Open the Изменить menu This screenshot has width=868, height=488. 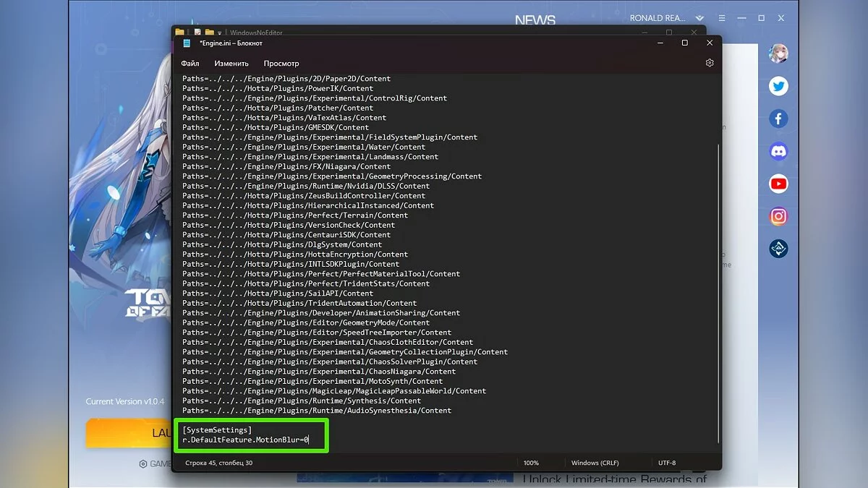pyautogui.click(x=231, y=64)
